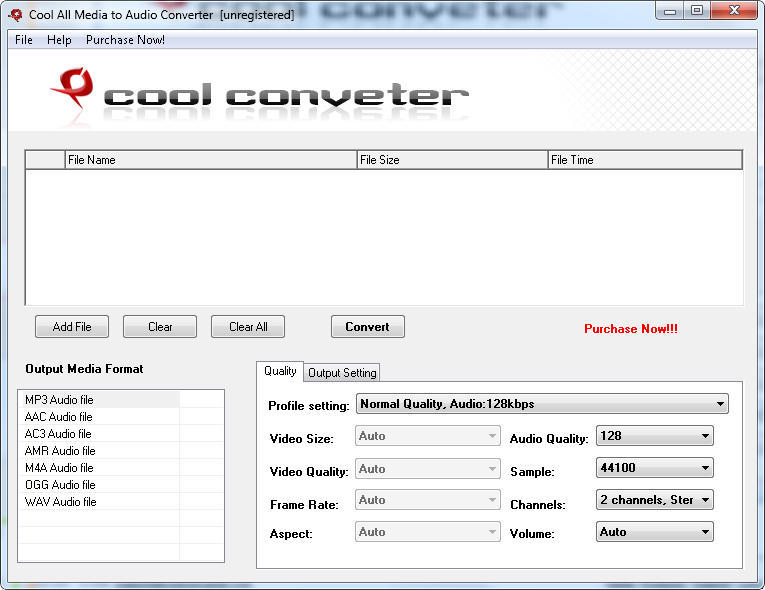Expand the Profile setting dropdown
This screenshot has height=590, width=765.
[x=542, y=404]
